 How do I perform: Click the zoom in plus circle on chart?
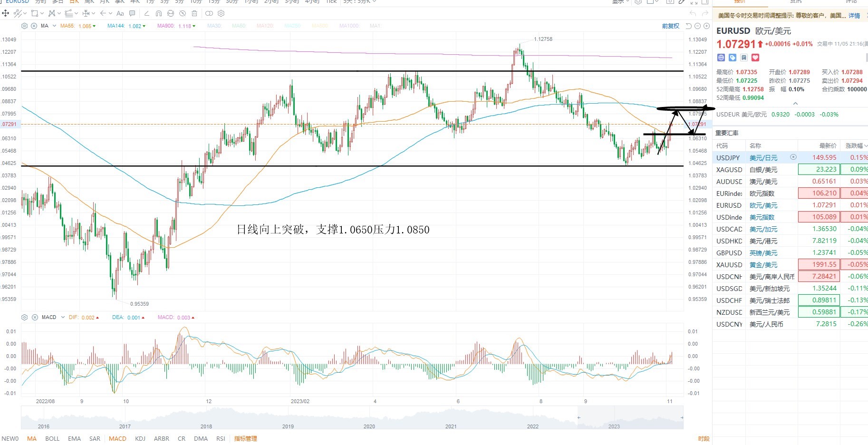pos(706,26)
